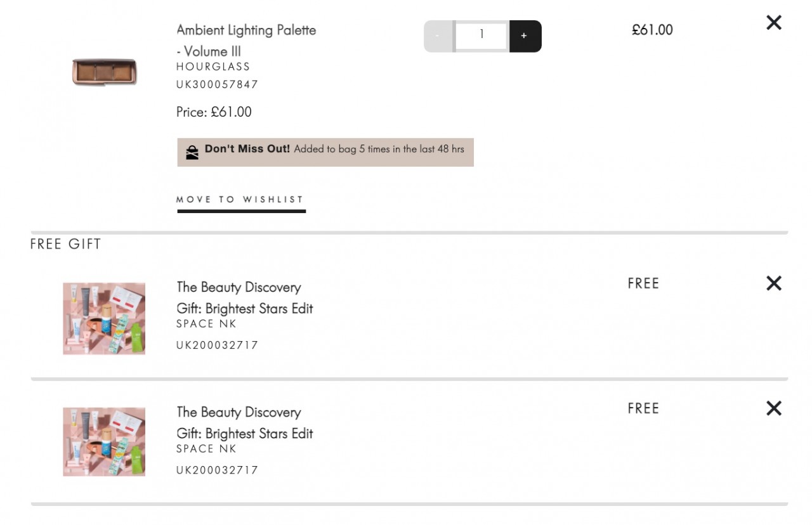Screen dimensions: 812x525
Task: View the second Brightest Stars Edit gift image
Action: (104, 442)
